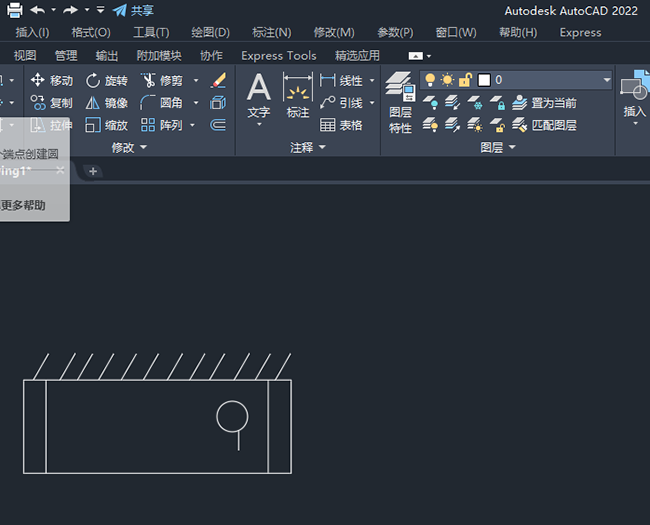The image size is (650, 525).
Task: Select the Rotate (旋转) tool
Action: pos(106,80)
